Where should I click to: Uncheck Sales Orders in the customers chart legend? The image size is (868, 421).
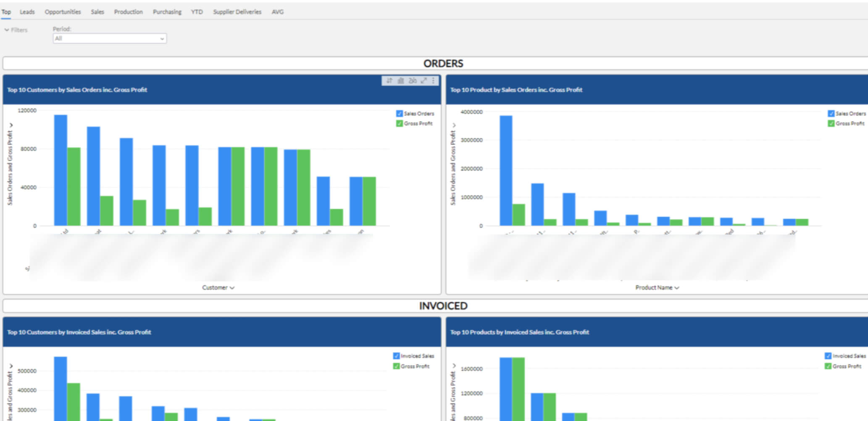click(399, 113)
